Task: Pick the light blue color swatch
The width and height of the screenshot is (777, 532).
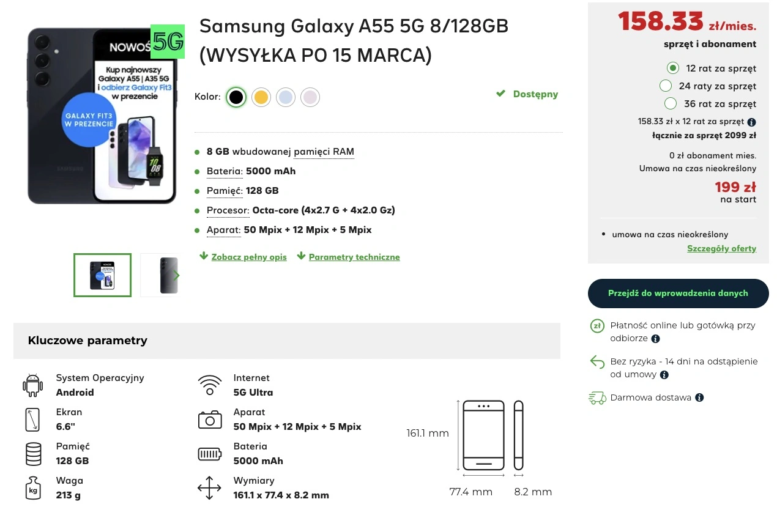Action: [286, 97]
